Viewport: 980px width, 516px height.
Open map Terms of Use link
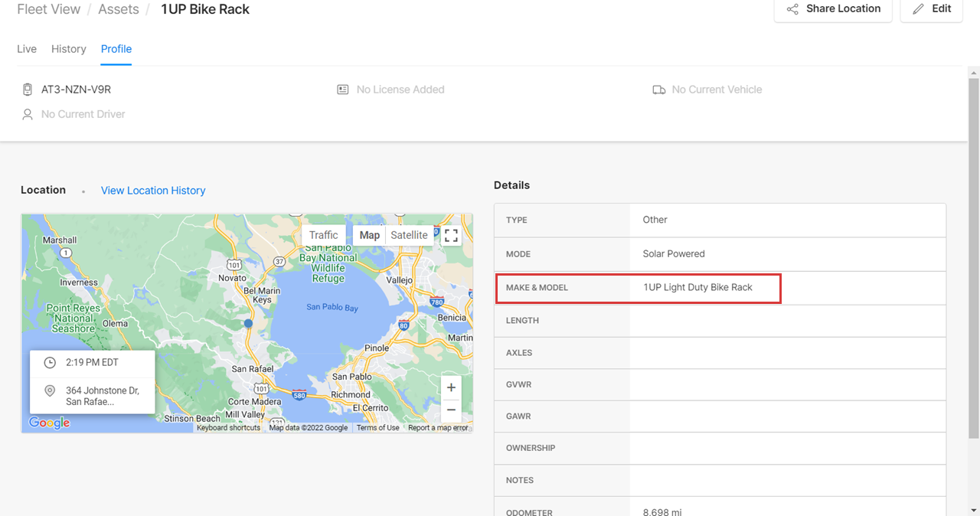pyautogui.click(x=377, y=428)
